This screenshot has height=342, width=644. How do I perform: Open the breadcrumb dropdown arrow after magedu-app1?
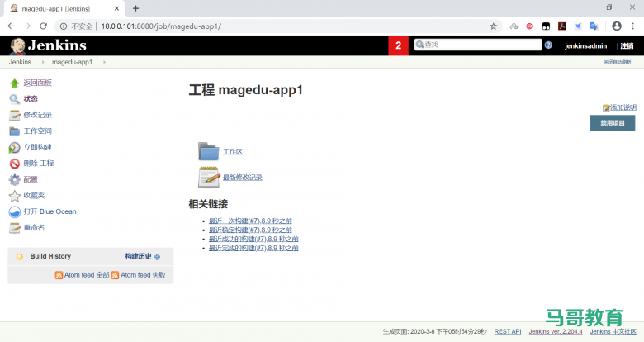click(104, 62)
